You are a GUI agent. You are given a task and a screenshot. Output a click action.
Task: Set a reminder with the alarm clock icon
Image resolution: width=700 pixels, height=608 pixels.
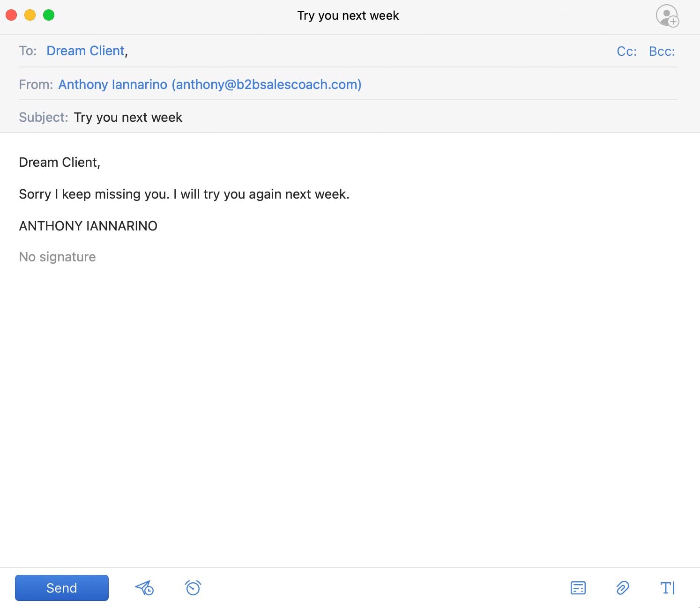192,587
